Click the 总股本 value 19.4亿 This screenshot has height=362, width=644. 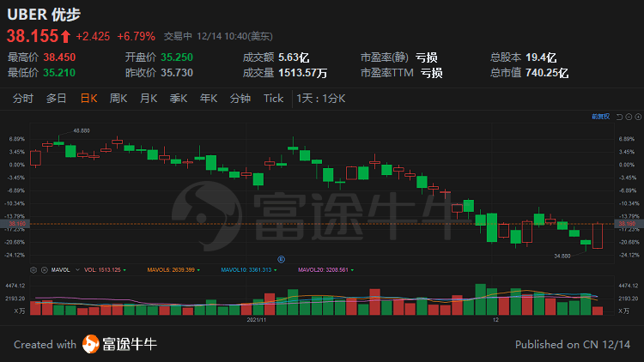click(x=541, y=57)
